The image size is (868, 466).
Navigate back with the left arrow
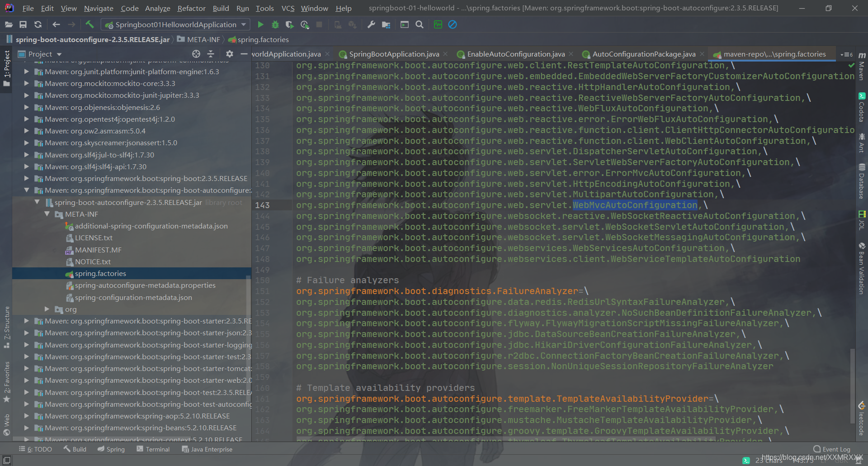pyautogui.click(x=56, y=24)
